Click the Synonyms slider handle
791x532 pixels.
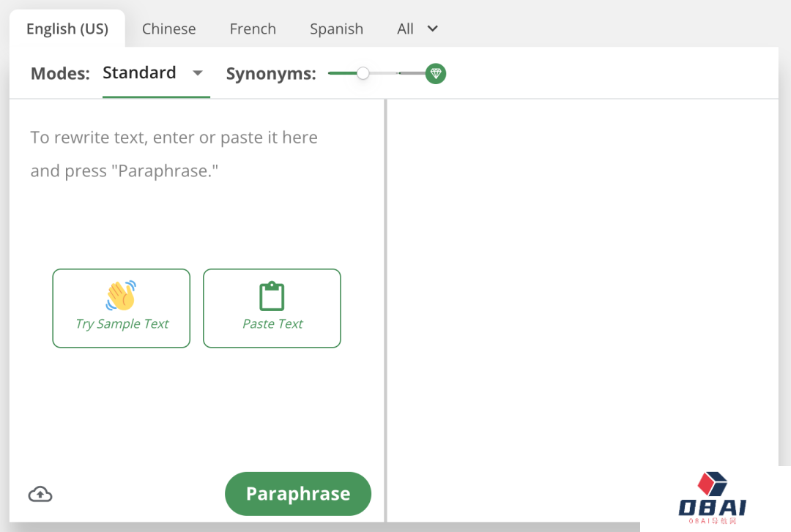[363, 73]
